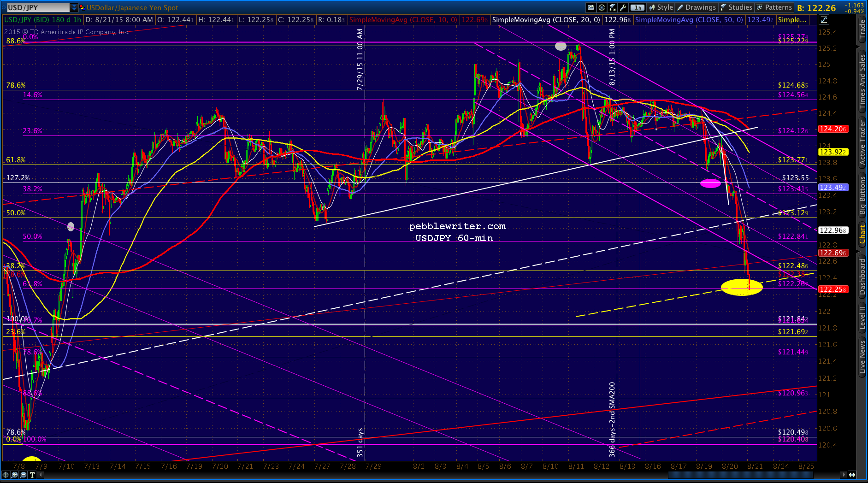Click the red 124.206 price bubble on axis
868x483 pixels.
[x=833, y=129]
